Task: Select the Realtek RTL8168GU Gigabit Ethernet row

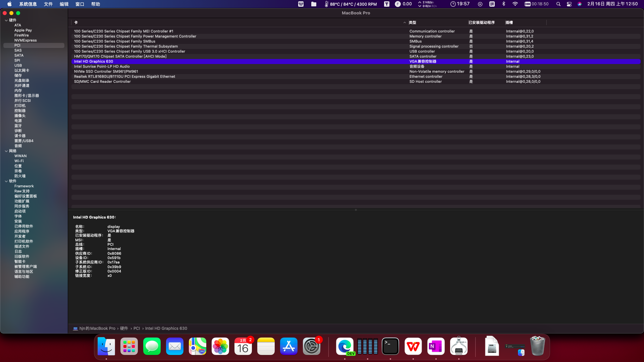Action: point(356,76)
